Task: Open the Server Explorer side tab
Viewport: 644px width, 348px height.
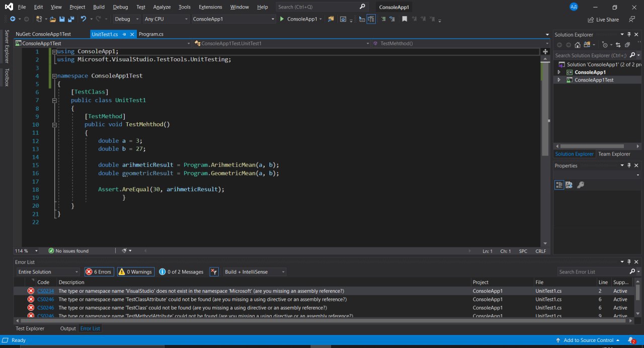Action: [x=7, y=46]
